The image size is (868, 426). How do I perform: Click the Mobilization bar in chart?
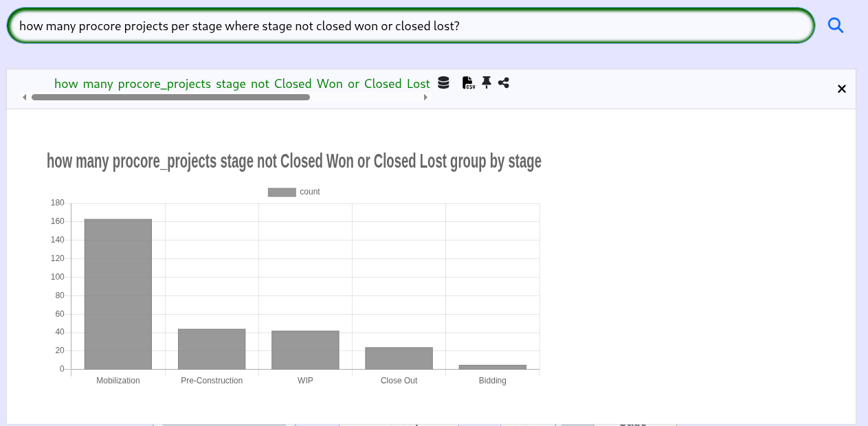tap(118, 294)
